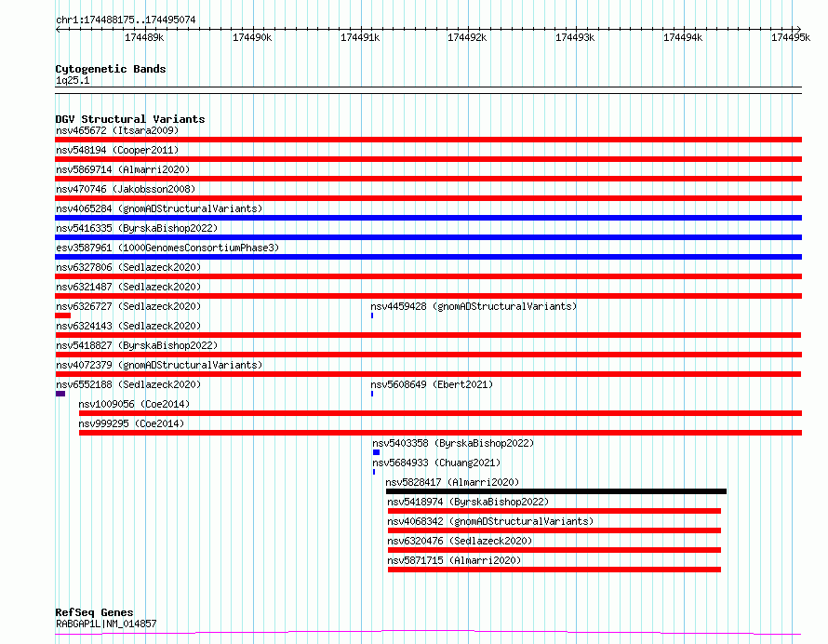This screenshot has width=828, height=644.
Task: Open nsv5869714 (Almarri2020) variant label
Action: pyautogui.click(x=123, y=169)
